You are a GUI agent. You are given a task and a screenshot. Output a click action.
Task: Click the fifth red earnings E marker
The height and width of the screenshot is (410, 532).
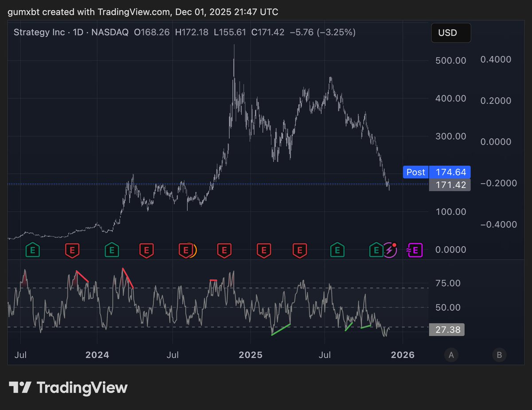coord(264,250)
